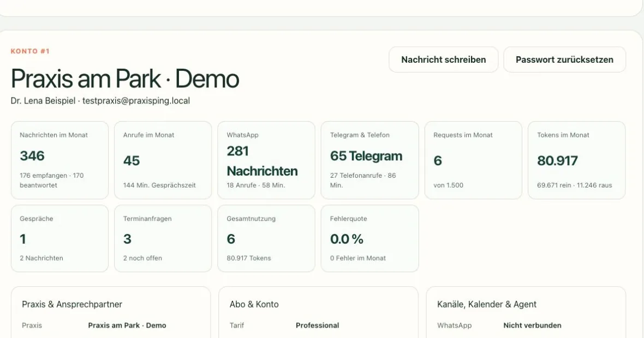Click the 144 Min. Gesprächszeit text
644x338 pixels.
[159, 185]
